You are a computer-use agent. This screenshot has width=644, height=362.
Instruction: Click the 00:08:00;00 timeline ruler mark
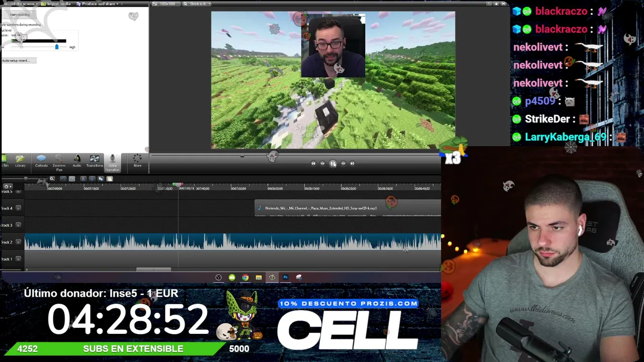(275, 189)
